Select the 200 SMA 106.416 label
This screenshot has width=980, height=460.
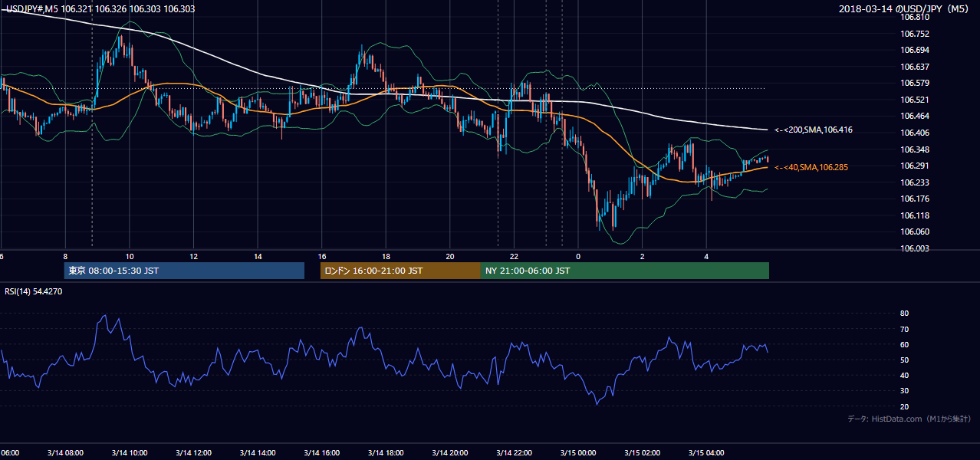(x=814, y=130)
